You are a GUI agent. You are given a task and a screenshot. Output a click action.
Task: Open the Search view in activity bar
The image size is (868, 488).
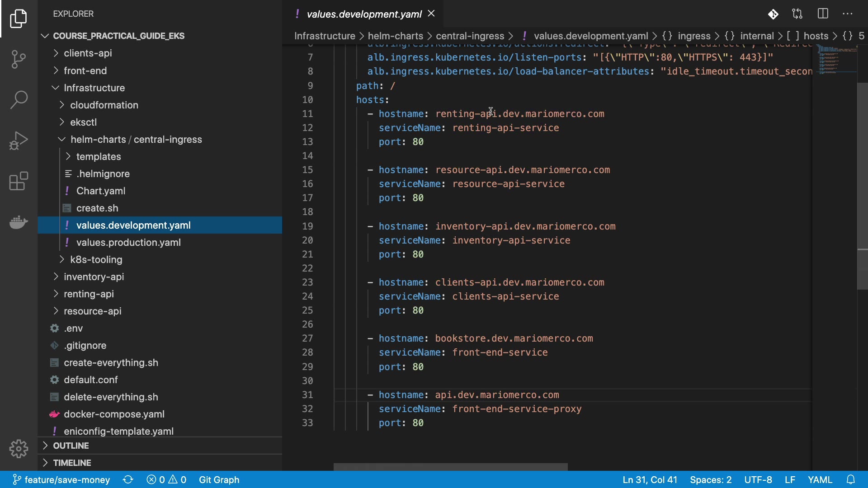pos(19,100)
